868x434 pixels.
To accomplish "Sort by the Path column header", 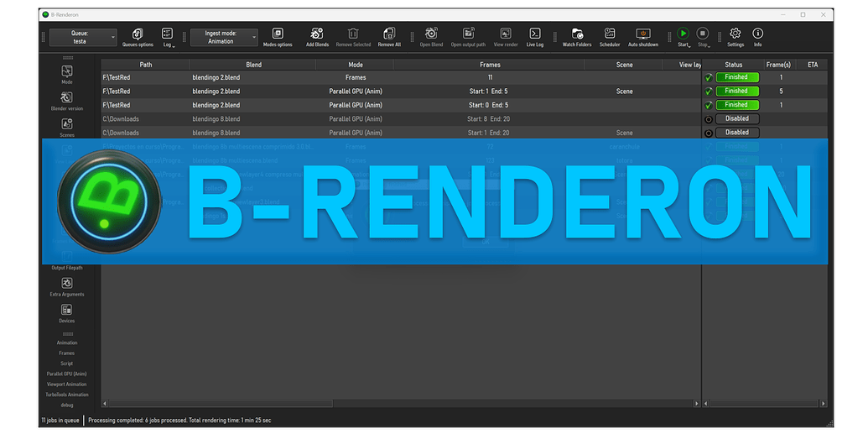I will [x=146, y=65].
